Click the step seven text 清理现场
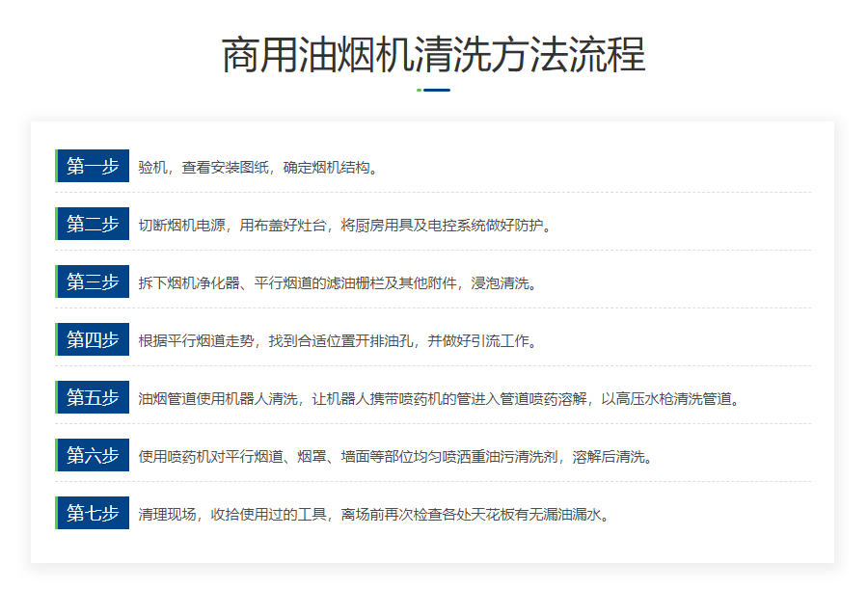 [376, 514]
